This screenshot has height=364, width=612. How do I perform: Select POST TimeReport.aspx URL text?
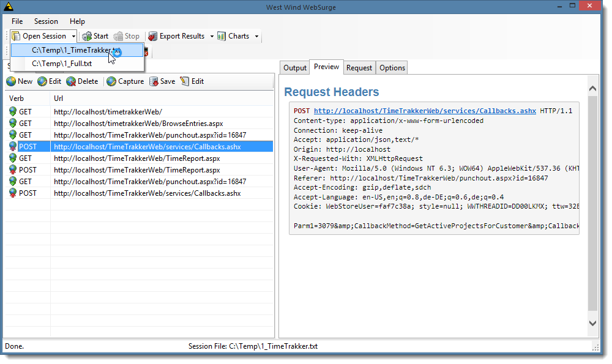pos(136,169)
